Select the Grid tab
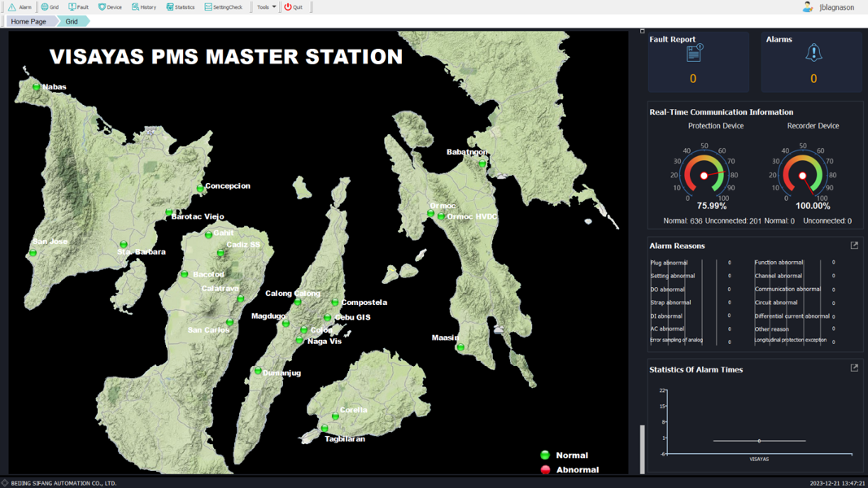Image resolution: width=868 pixels, height=488 pixels. [72, 21]
